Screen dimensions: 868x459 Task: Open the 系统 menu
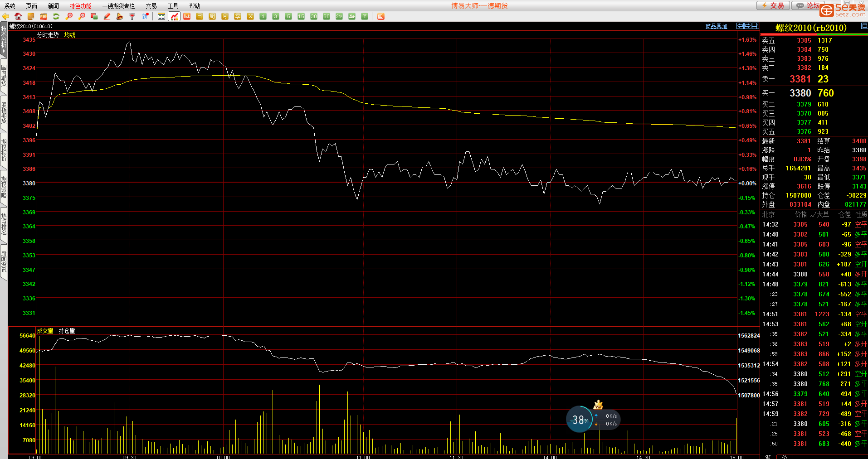(10, 6)
